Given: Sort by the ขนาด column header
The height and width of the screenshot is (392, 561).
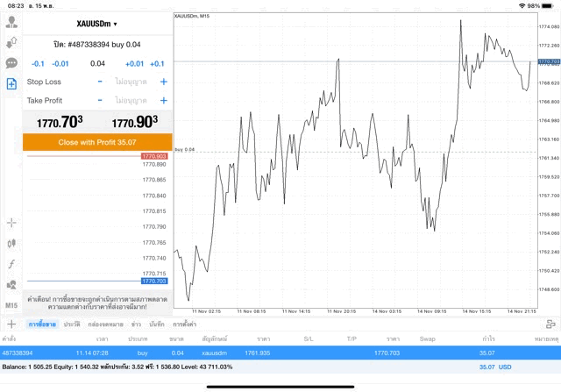Looking at the screenshot, I should [x=177, y=339].
